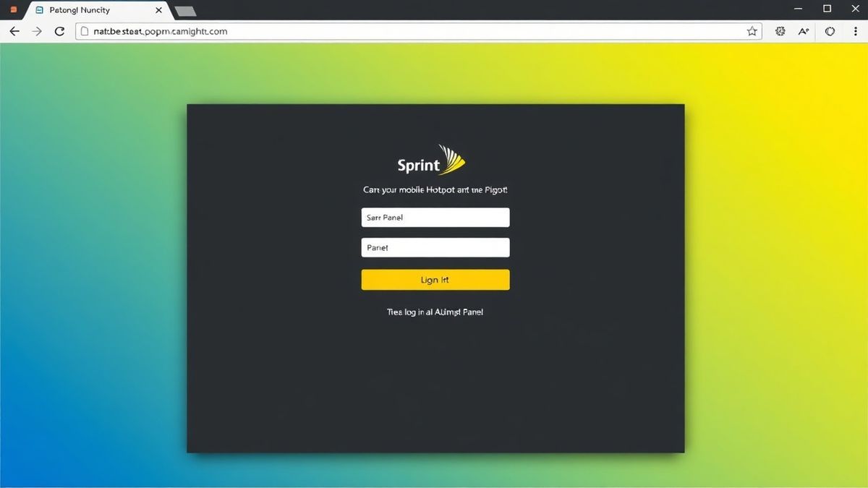Viewport: 868px width, 488px height.
Task: Click the 'Can your mobile Hotpot' heading text
Action: (x=435, y=190)
